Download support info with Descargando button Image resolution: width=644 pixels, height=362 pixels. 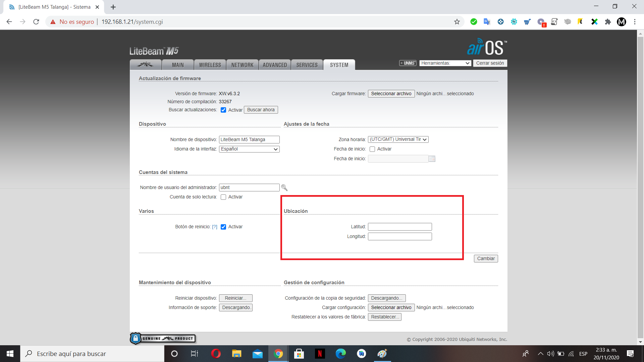click(235, 307)
